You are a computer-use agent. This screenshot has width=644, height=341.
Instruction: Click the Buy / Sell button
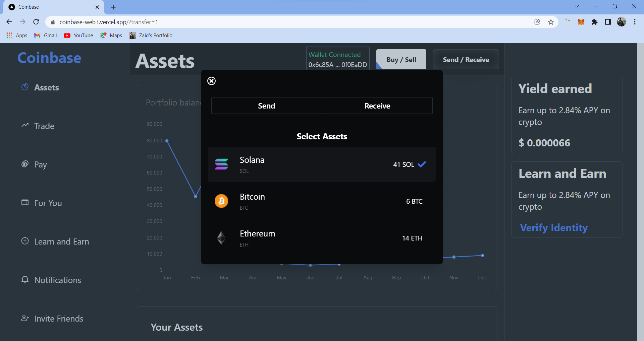pyautogui.click(x=401, y=60)
